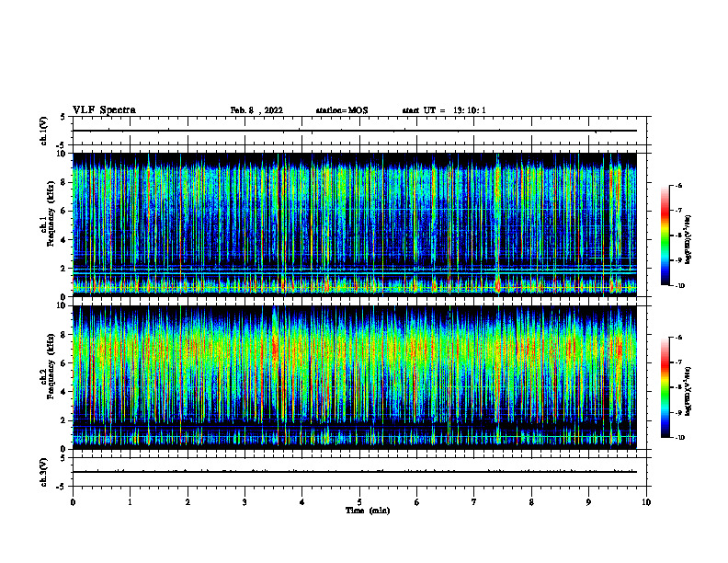Click the time axis tick label "10"
The width and height of the screenshot is (728, 563).
click(646, 502)
